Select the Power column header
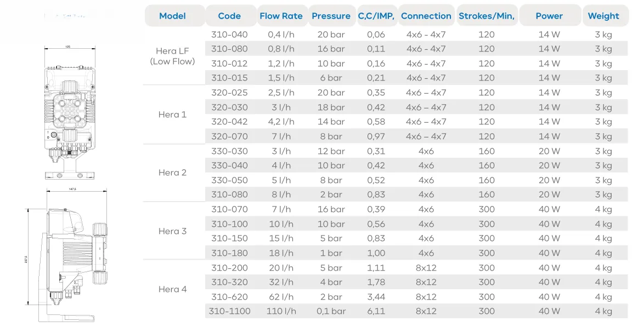 (549, 16)
